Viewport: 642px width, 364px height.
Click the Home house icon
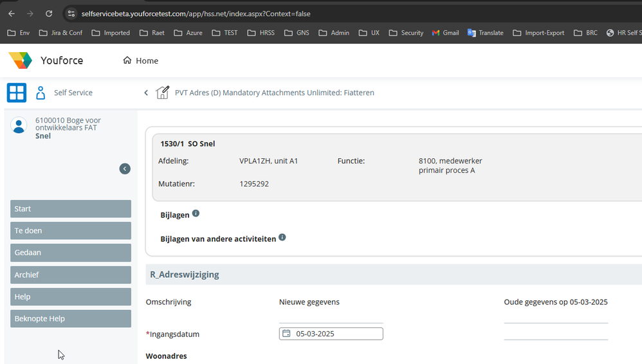point(127,60)
